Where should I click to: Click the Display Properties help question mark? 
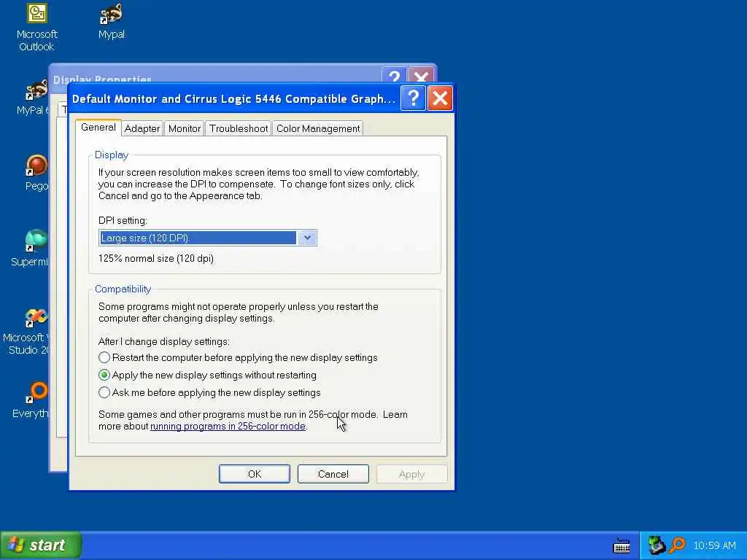394,75
